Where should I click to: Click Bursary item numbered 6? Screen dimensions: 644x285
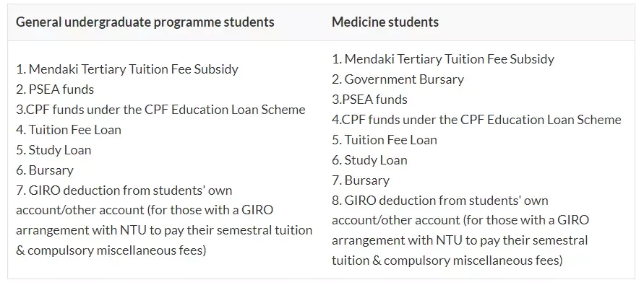pos(45,170)
